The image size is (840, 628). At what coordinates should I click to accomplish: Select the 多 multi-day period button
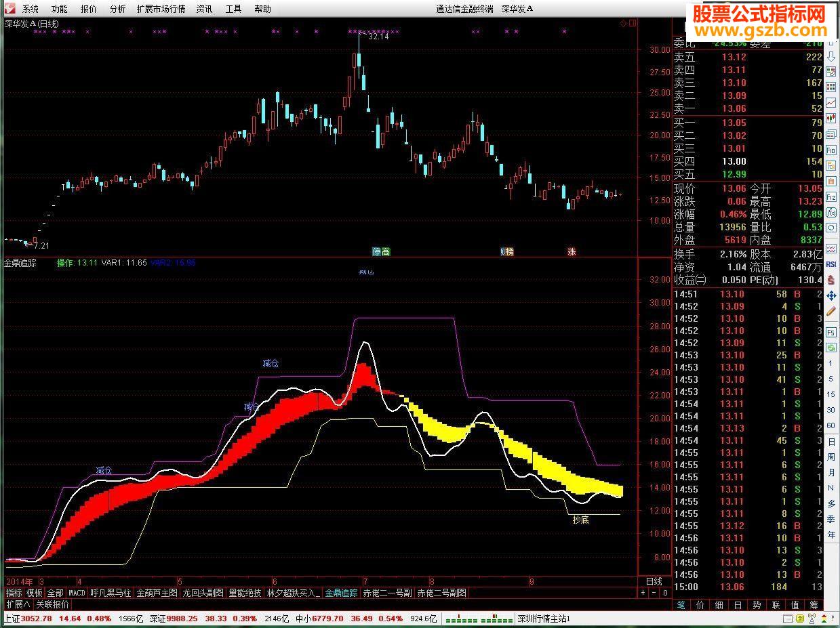pos(831,504)
